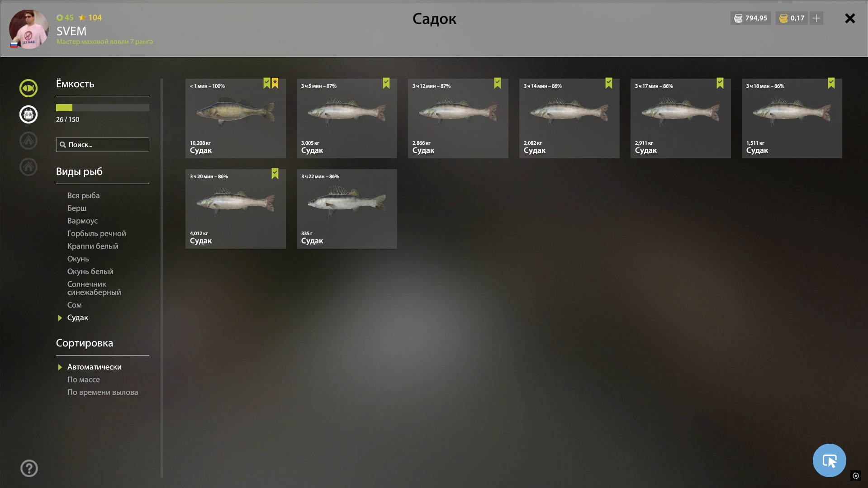Toggle the star marker on the 10,208 кг Судак
The height and width of the screenshot is (488, 868).
275,83
